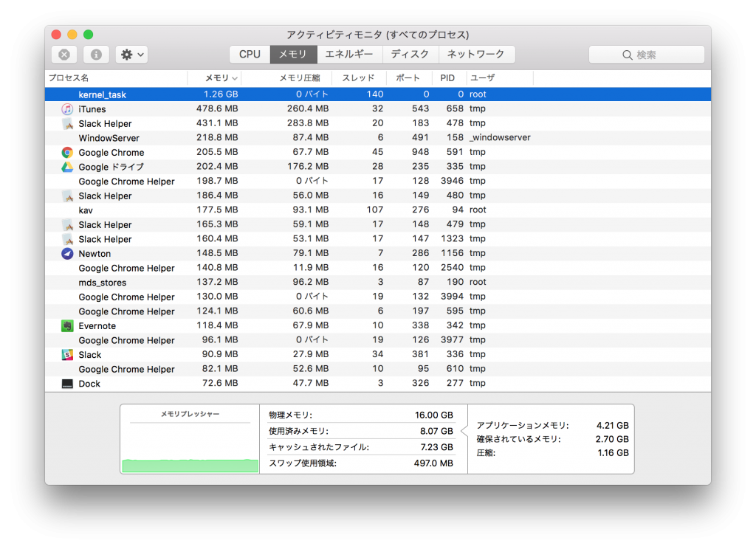Click スワップ使用領域 497.0 MB entry
756x549 pixels.
pos(361,463)
